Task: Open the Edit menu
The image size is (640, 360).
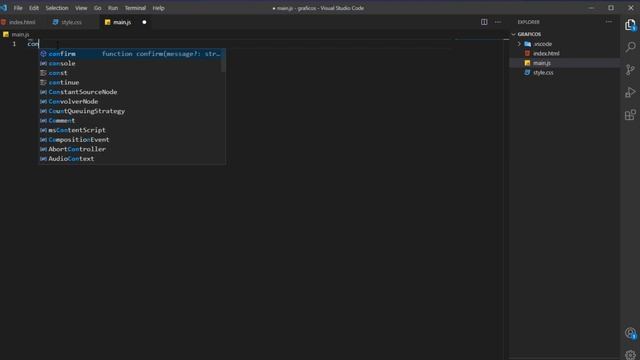Action: click(x=33, y=8)
